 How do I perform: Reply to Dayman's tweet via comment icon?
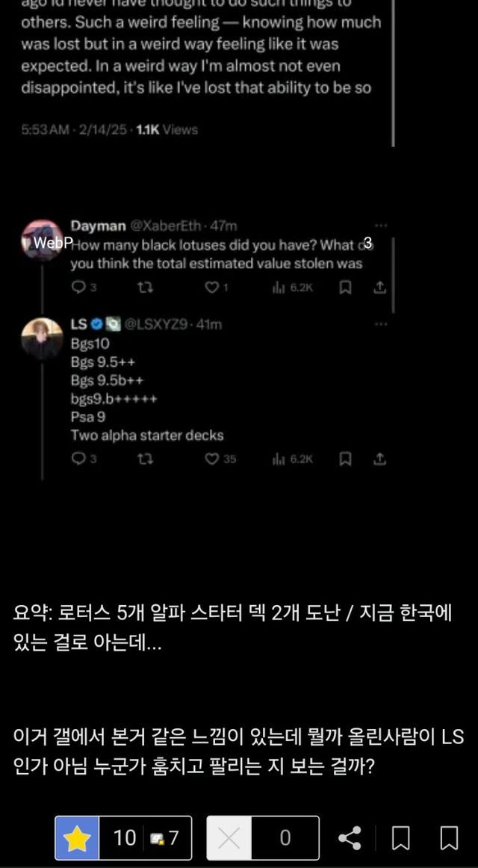(x=78, y=288)
